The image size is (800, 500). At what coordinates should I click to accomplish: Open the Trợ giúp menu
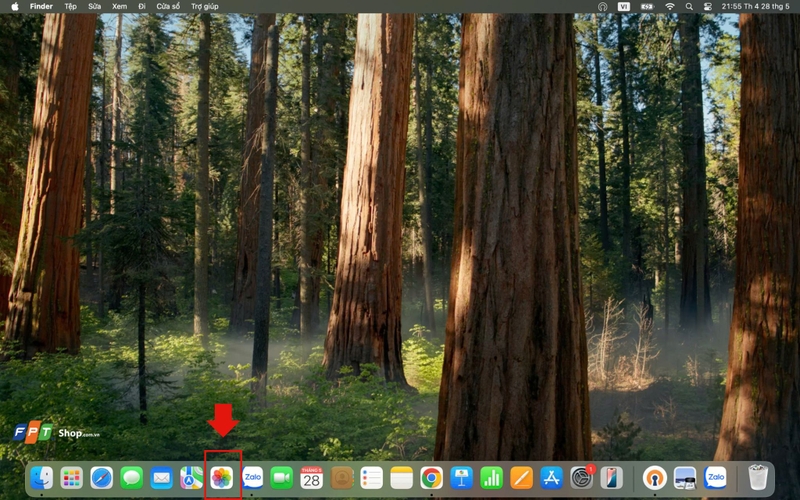click(204, 6)
